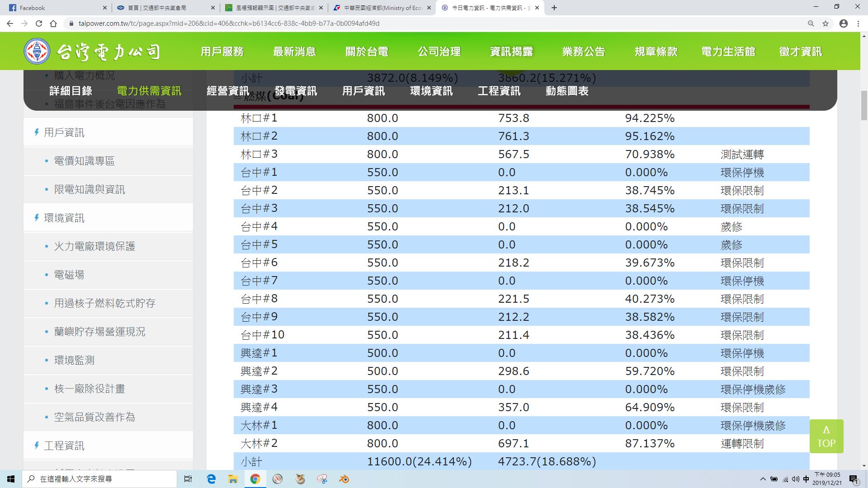This screenshot has width=868, height=488.
Task: Open browser home page icon
Action: tap(53, 23)
